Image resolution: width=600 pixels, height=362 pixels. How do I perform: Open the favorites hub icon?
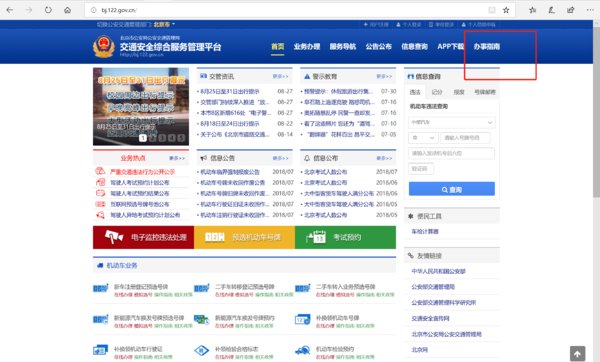coord(532,10)
